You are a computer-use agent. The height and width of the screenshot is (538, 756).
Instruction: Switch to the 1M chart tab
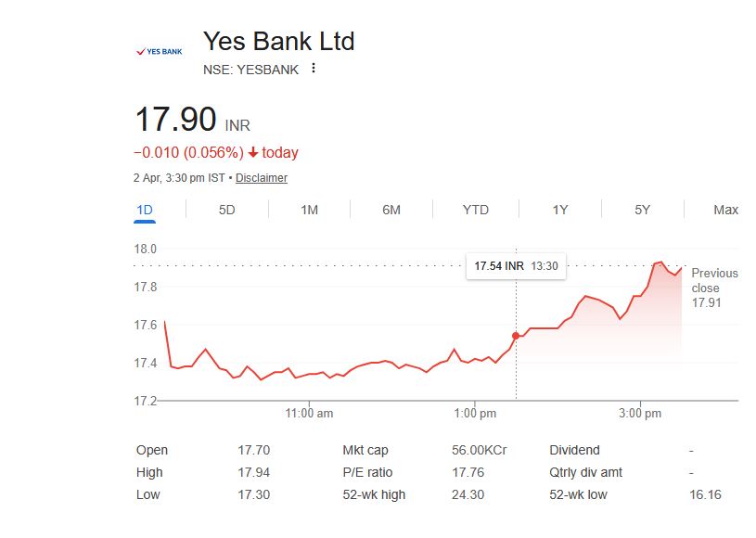(309, 210)
